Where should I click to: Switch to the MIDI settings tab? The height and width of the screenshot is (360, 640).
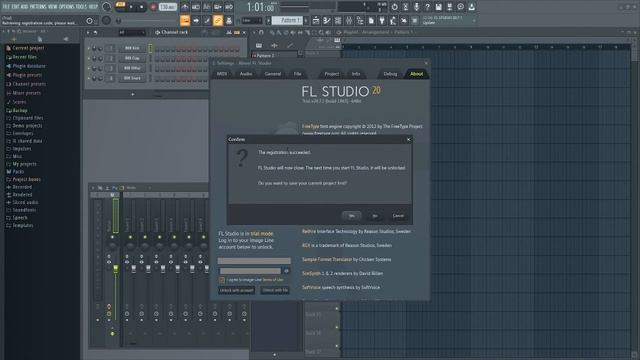222,74
